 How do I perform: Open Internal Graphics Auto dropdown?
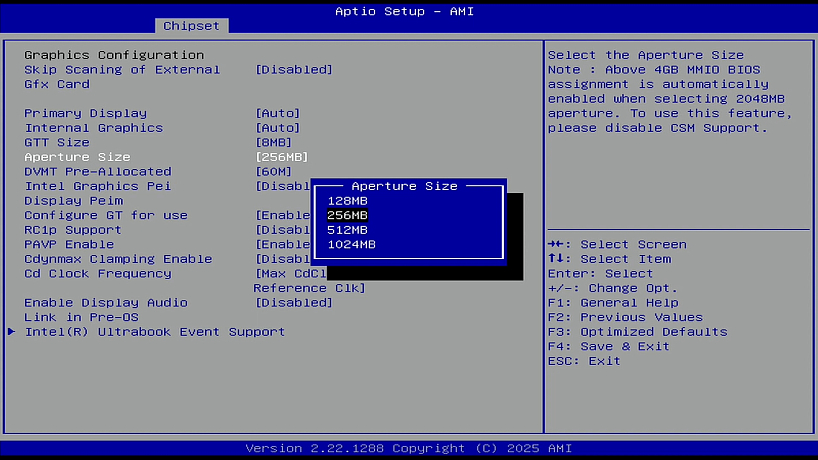277,128
